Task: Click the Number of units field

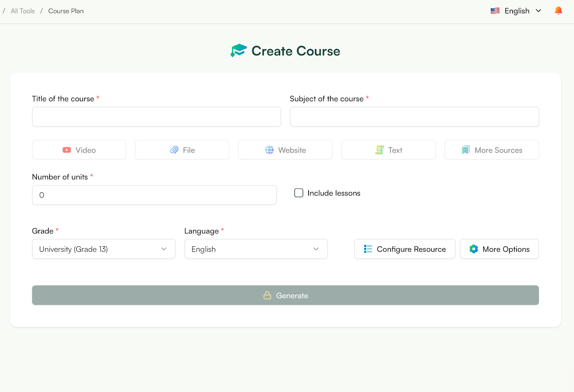Action: (154, 195)
